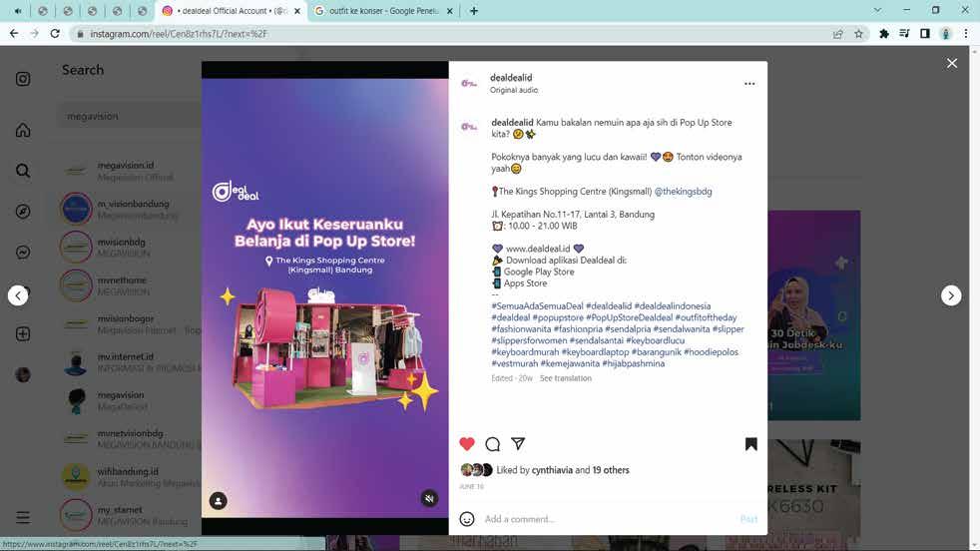Go back in browser history
980x551 pixels.
14,34
